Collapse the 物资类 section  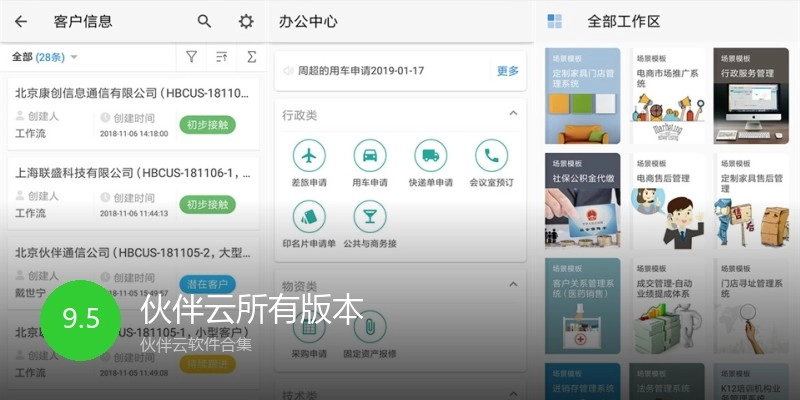[513, 284]
